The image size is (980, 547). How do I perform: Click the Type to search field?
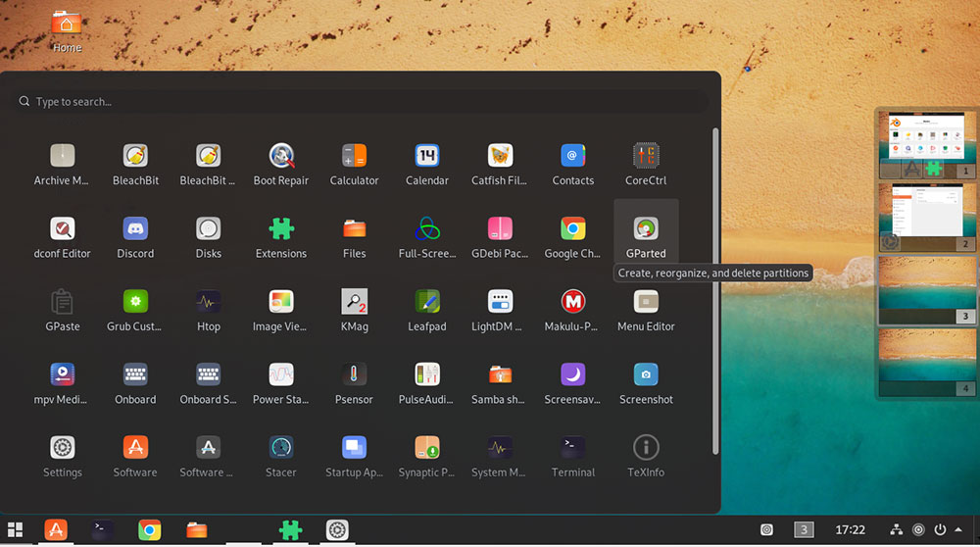(x=363, y=101)
